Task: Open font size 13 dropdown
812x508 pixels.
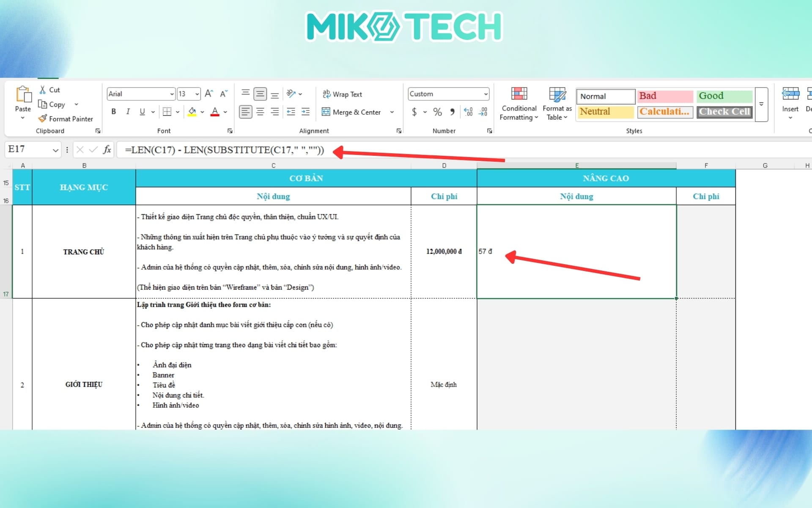Action: [197, 94]
